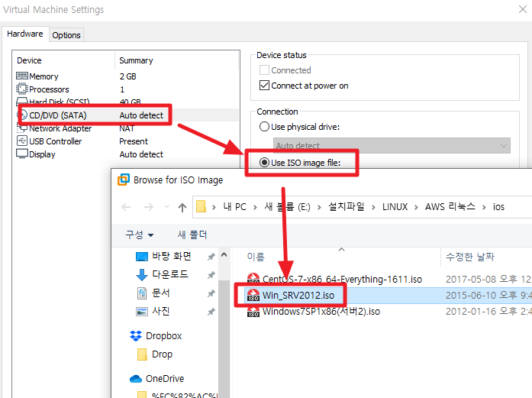Open the 구성 organize dropdown
The width and height of the screenshot is (532, 398).
tap(140, 235)
